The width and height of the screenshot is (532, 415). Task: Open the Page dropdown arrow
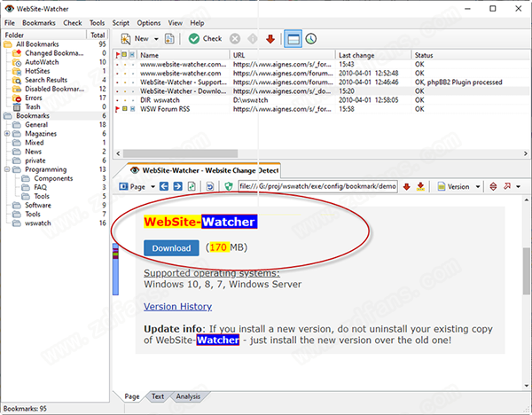(x=153, y=186)
